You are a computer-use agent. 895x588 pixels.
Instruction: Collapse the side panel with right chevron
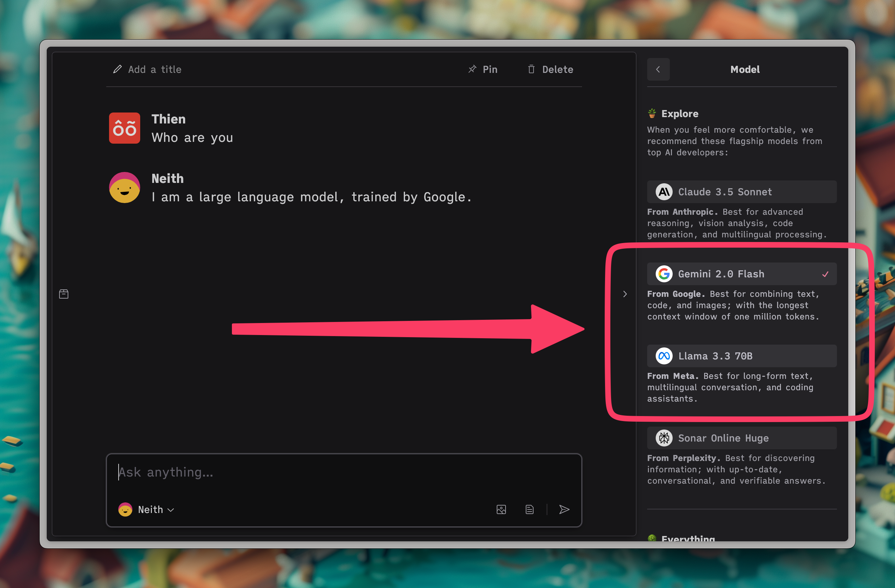tap(625, 294)
